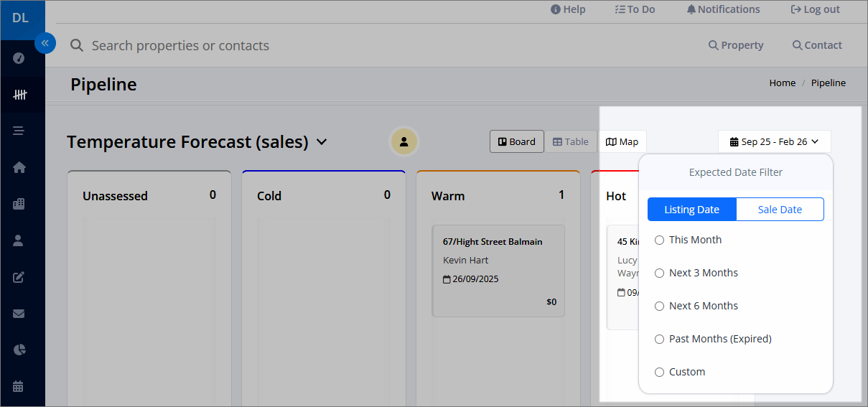Open the Sep 25 - Feb 26 date dropdown
The width and height of the screenshot is (868, 407).
774,141
